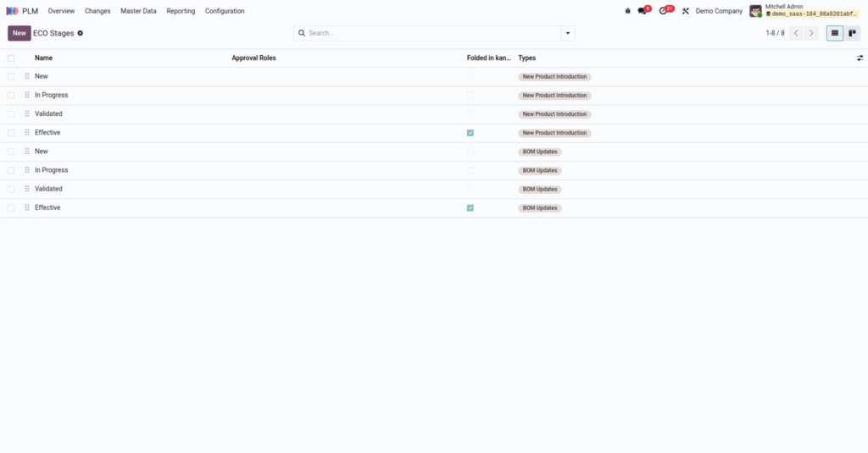Screen dimensions: 868x453
Task: Uncheck Folded in kanban for BOM Updates Effective
Action: point(470,208)
